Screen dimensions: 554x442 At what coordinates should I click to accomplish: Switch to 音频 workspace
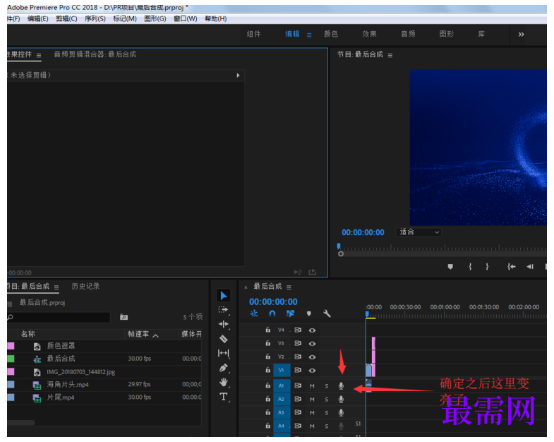(x=408, y=34)
